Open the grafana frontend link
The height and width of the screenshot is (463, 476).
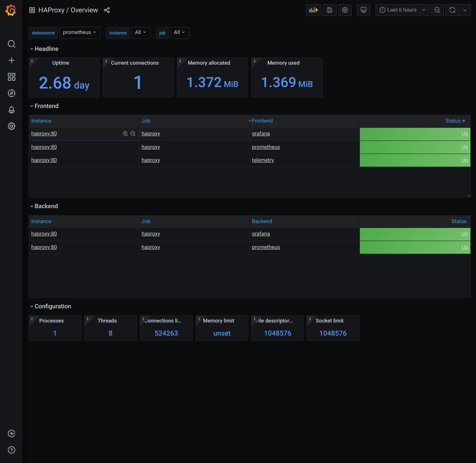tap(261, 134)
